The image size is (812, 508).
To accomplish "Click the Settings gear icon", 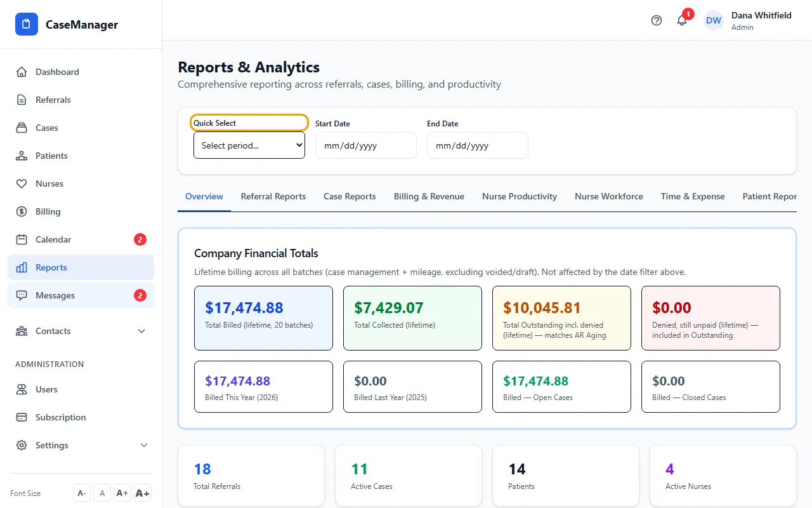I will pos(22,445).
